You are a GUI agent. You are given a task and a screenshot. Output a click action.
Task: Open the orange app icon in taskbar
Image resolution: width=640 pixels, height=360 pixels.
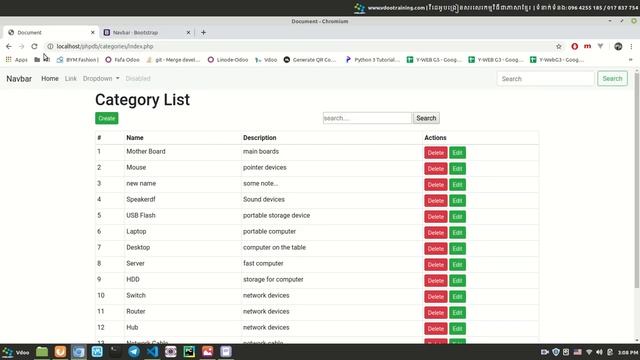click(60, 352)
